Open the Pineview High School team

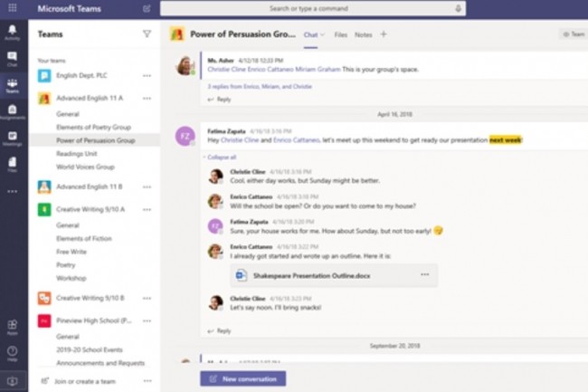[x=94, y=320]
